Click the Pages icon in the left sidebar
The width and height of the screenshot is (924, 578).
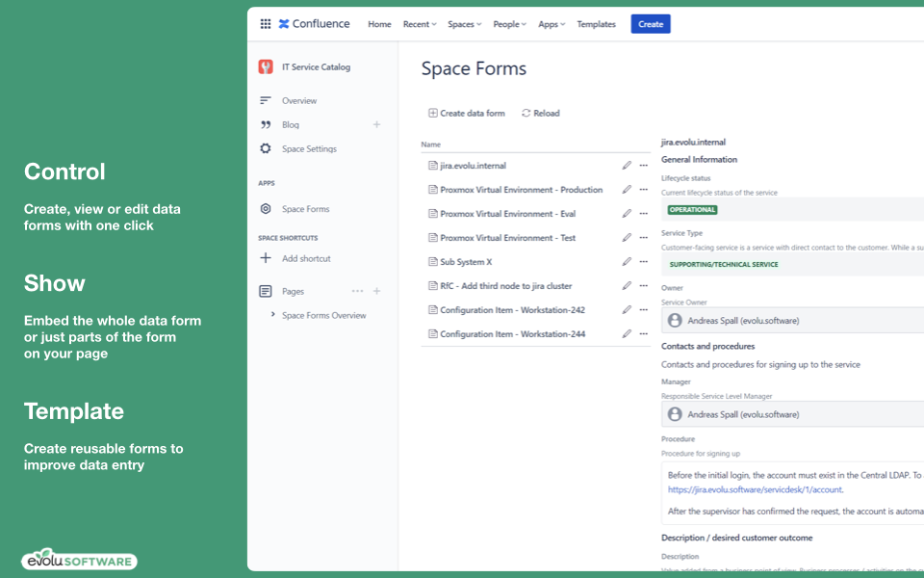point(263,291)
